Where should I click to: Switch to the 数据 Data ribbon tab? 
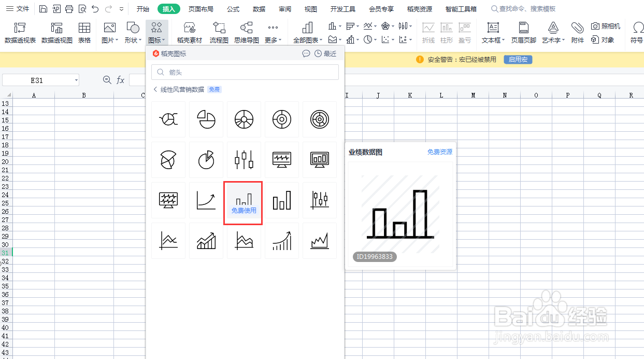[259, 8]
